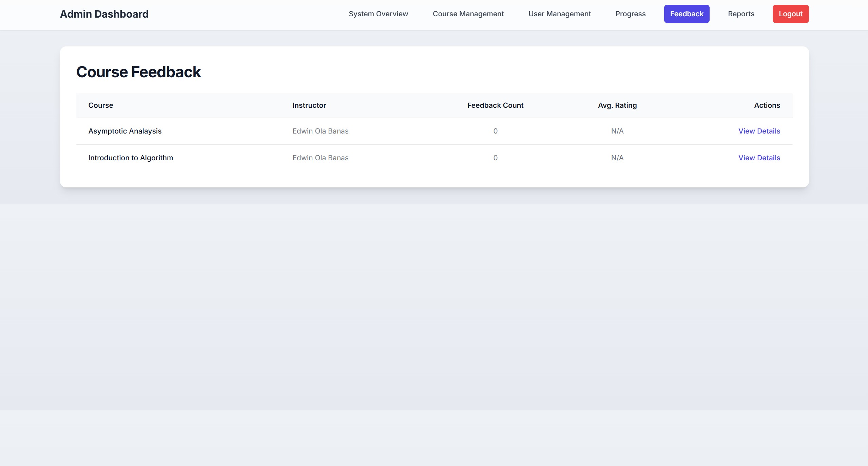Click the Course column header

[x=101, y=105]
